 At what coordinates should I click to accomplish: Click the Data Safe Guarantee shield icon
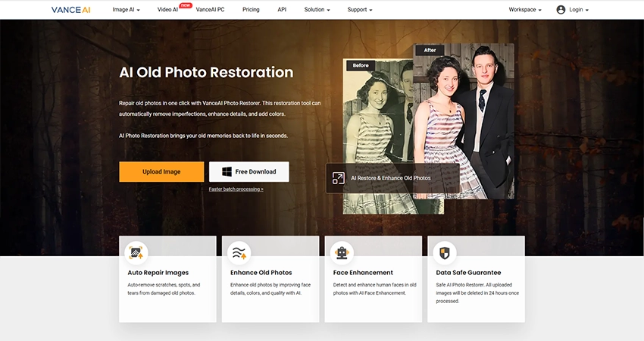(445, 252)
